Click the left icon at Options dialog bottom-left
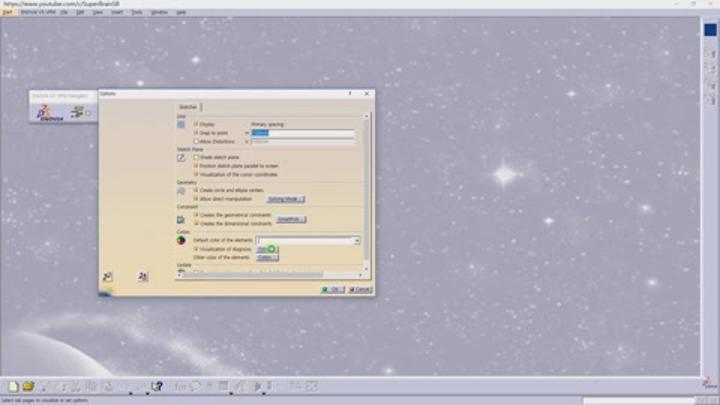Image resolution: width=720 pixels, height=405 pixels. pyautogui.click(x=107, y=276)
